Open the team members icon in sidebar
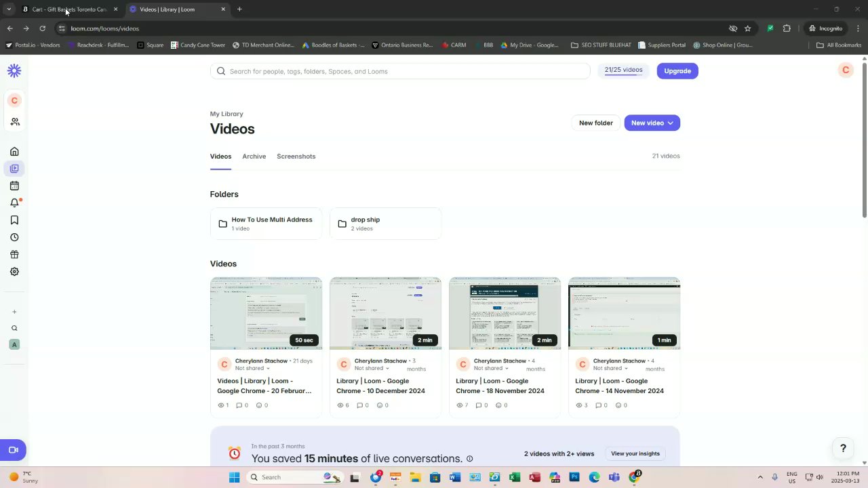 (x=14, y=122)
